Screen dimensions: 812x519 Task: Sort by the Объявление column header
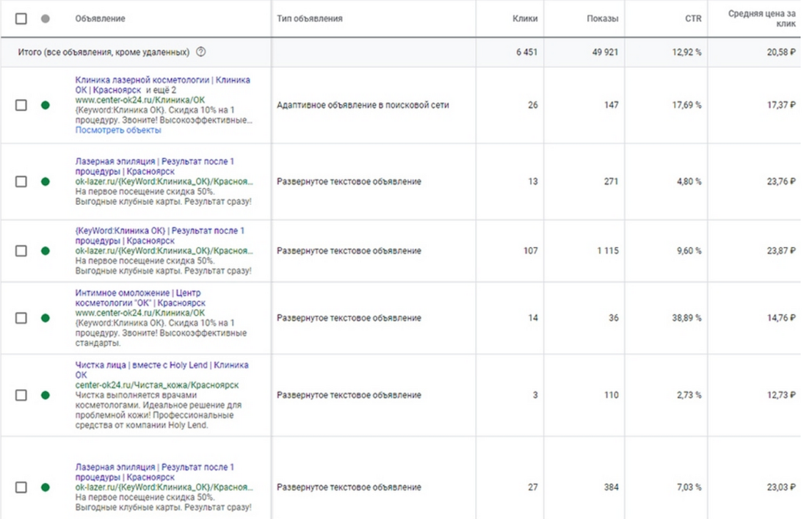coord(100,18)
